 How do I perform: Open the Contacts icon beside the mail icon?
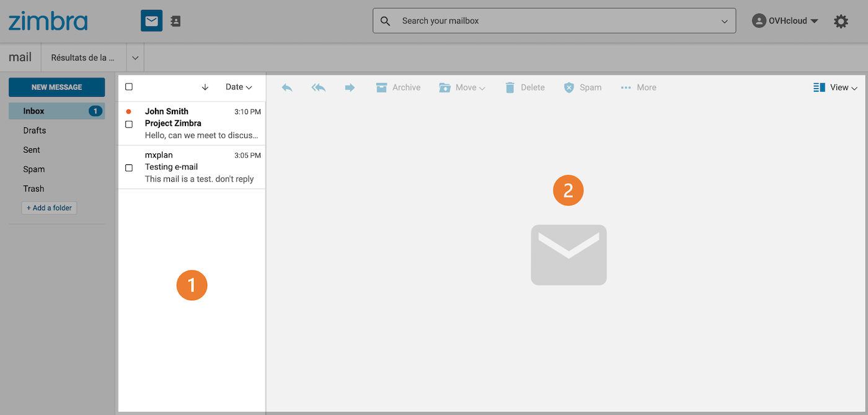(175, 20)
